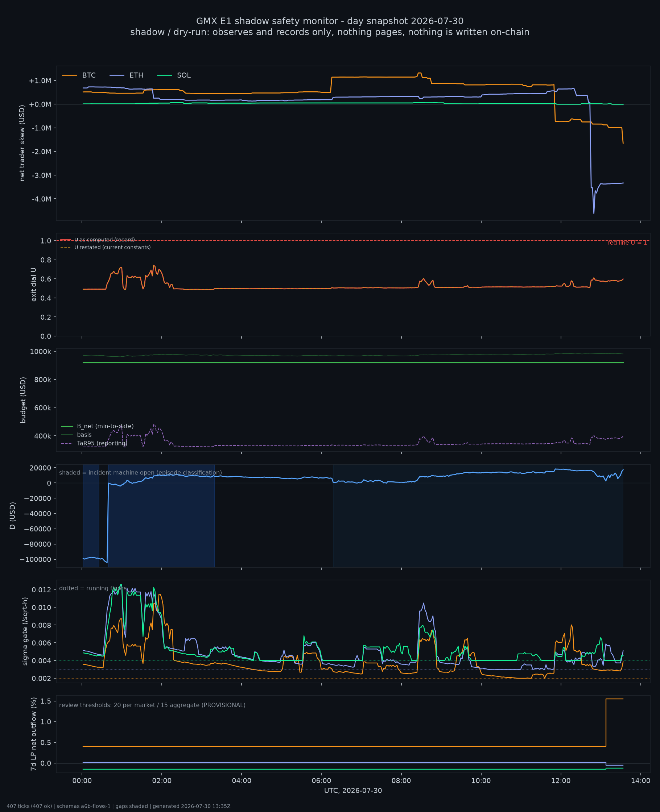Click the shaded incident machine annotation text

(140, 473)
